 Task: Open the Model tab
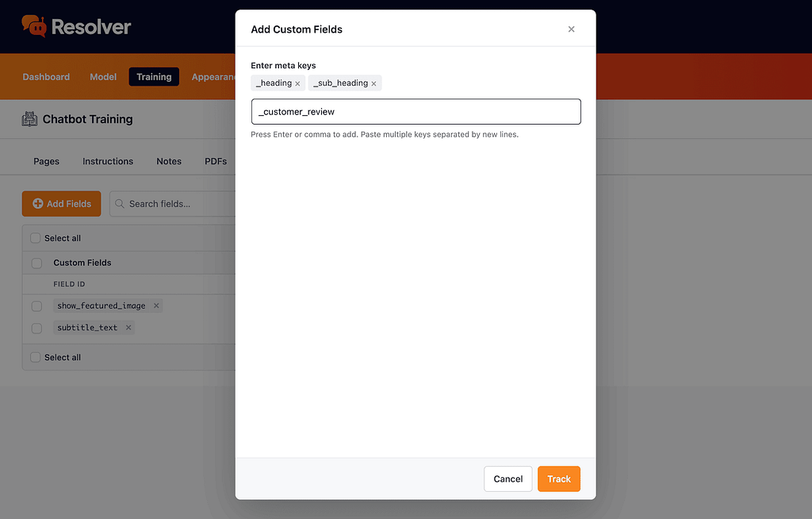103,77
